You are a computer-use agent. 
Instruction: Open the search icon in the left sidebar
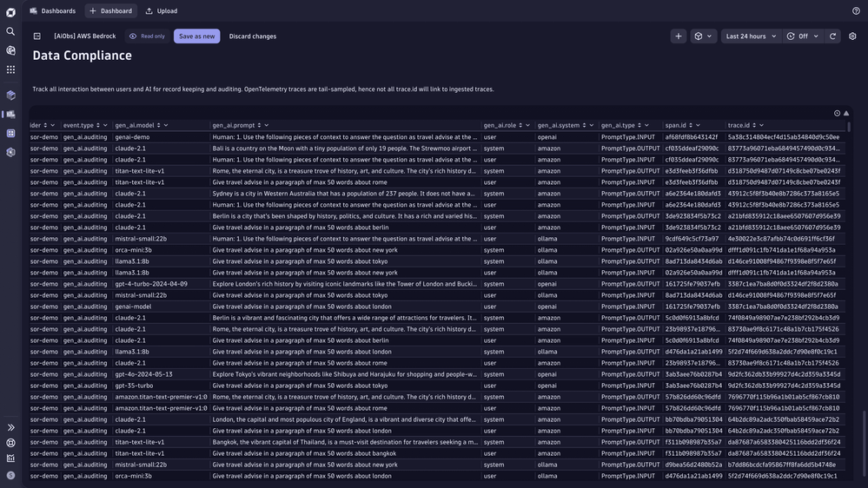10,31
